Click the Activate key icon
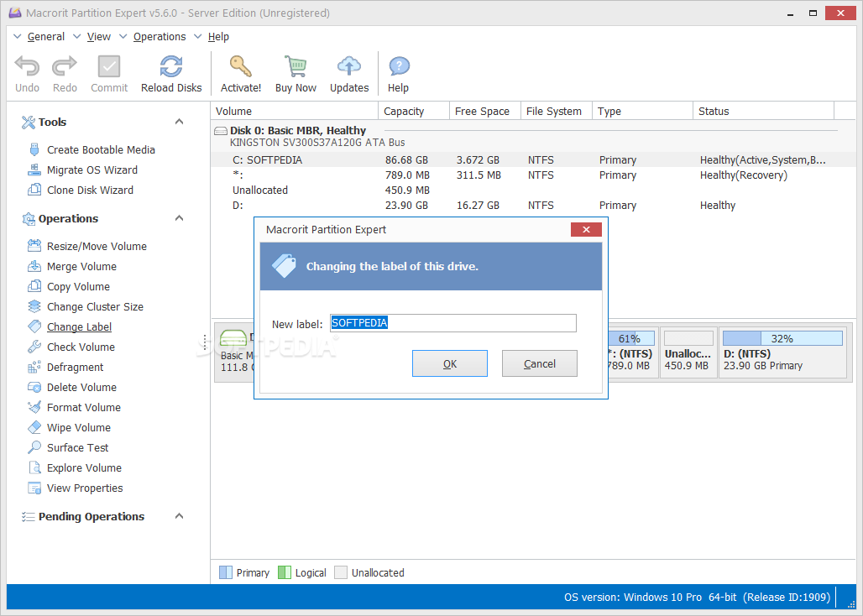The width and height of the screenshot is (863, 616). click(241, 66)
